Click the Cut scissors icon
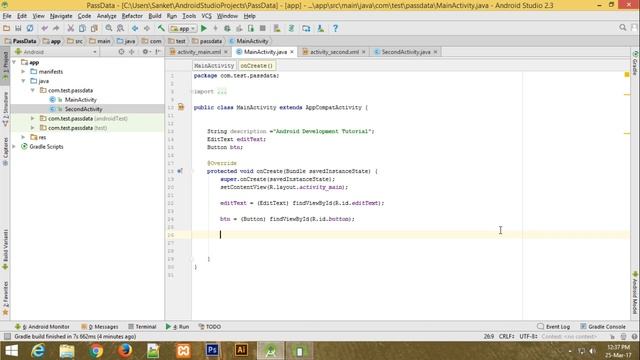This screenshot has height=360, width=640. point(71,28)
